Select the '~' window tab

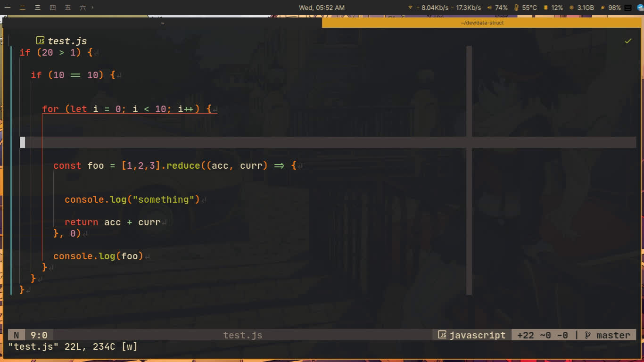click(x=162, y=23)
